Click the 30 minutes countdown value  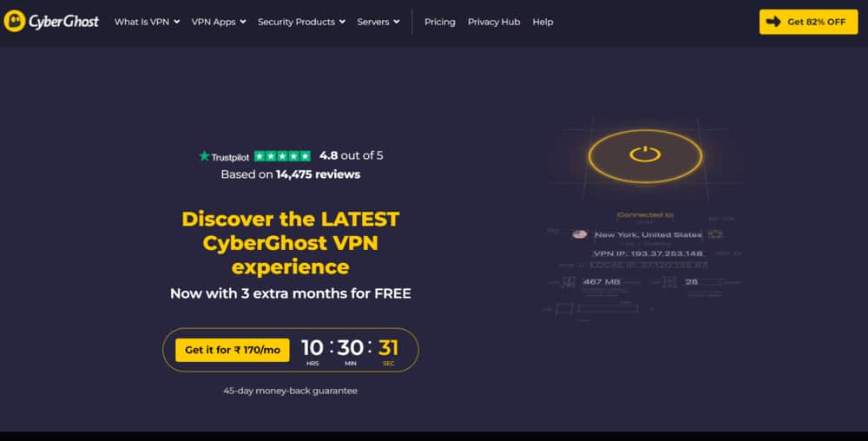pos(351,347)
